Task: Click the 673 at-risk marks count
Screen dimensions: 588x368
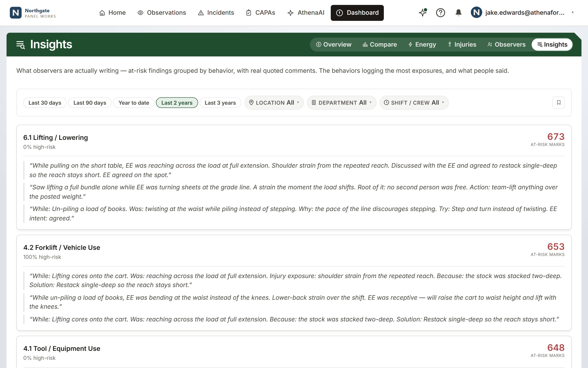Action: pyautogui.click(x=556, y=137)
